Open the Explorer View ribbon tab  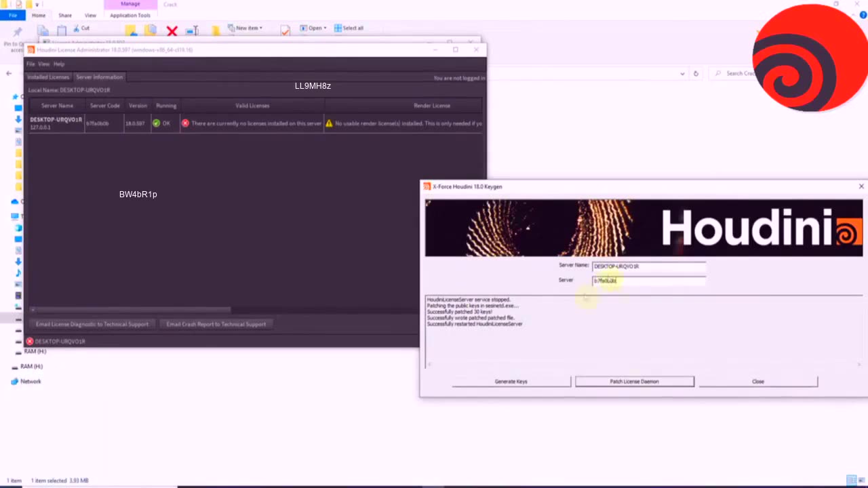(x=90, y=15)
